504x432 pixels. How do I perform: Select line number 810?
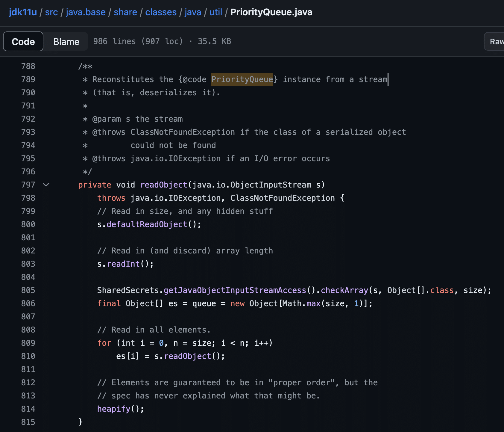[28, 356]
